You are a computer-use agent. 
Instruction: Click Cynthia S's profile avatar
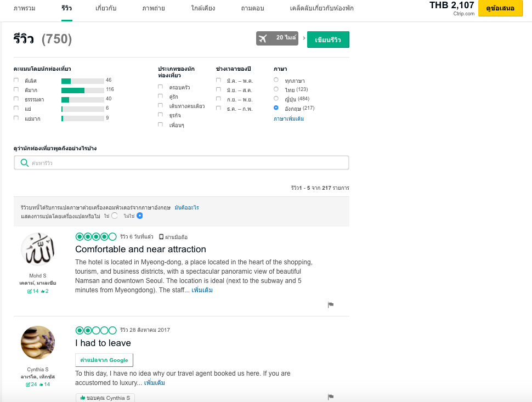pyautogui.click(x=38, y=343)
